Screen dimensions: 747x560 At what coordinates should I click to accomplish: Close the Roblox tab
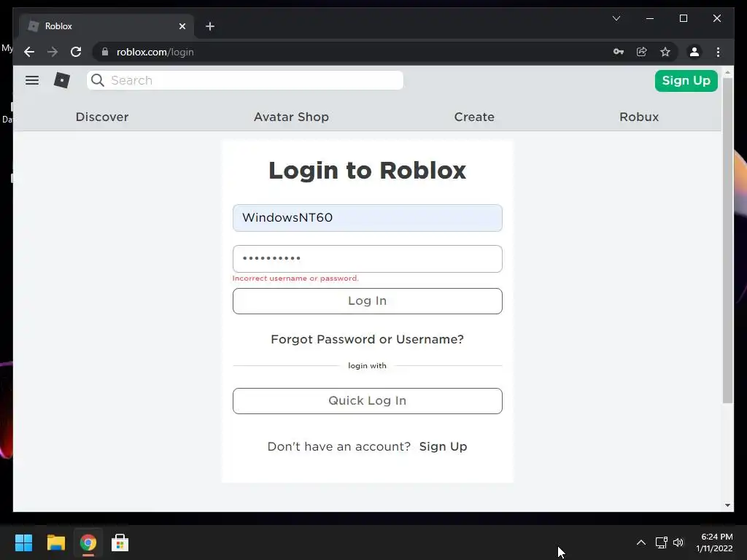click(182, 26)
